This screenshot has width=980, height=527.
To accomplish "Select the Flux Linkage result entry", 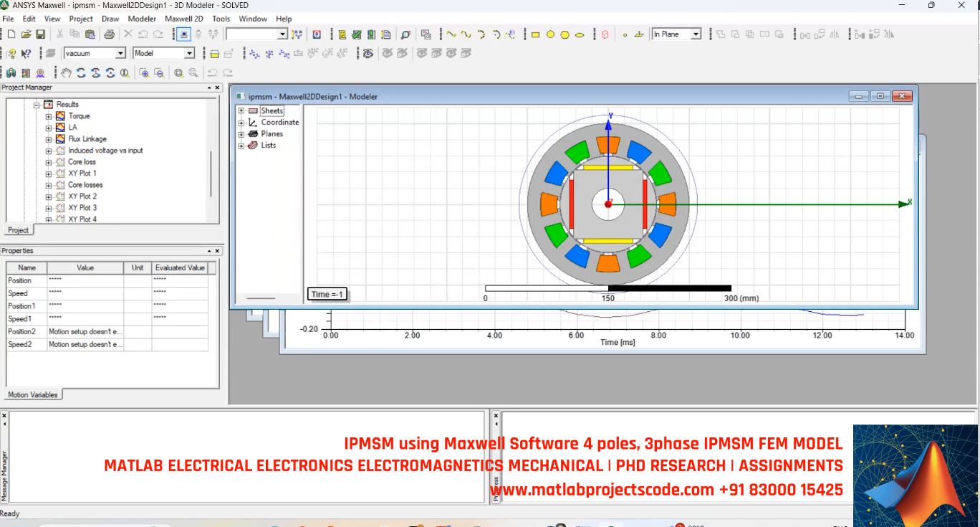I will (89, 138).
